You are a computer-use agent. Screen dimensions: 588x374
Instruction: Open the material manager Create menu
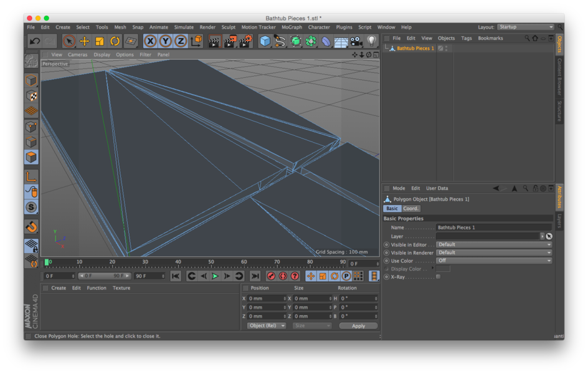(59, 288)
